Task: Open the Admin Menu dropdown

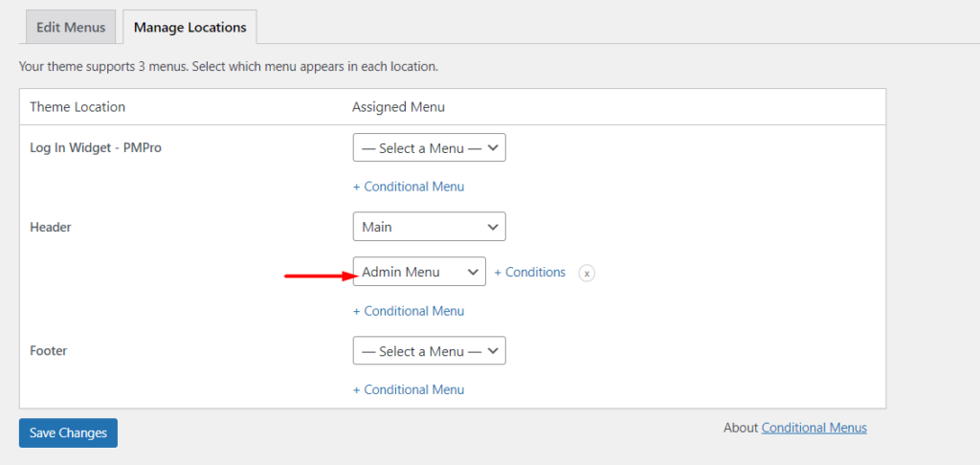Action: pyautogui.click(x=419, y=272)
